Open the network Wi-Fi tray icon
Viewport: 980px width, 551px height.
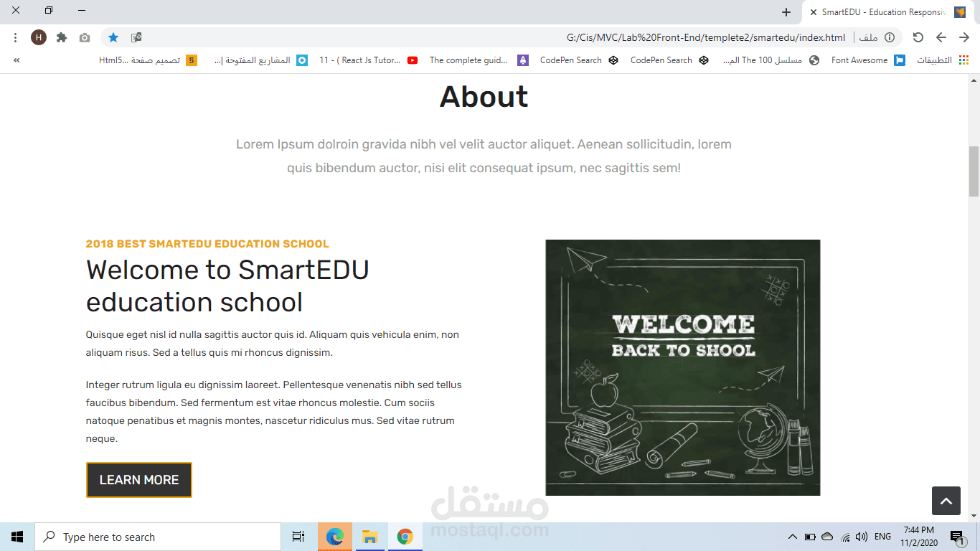click(x=845, y=537)
